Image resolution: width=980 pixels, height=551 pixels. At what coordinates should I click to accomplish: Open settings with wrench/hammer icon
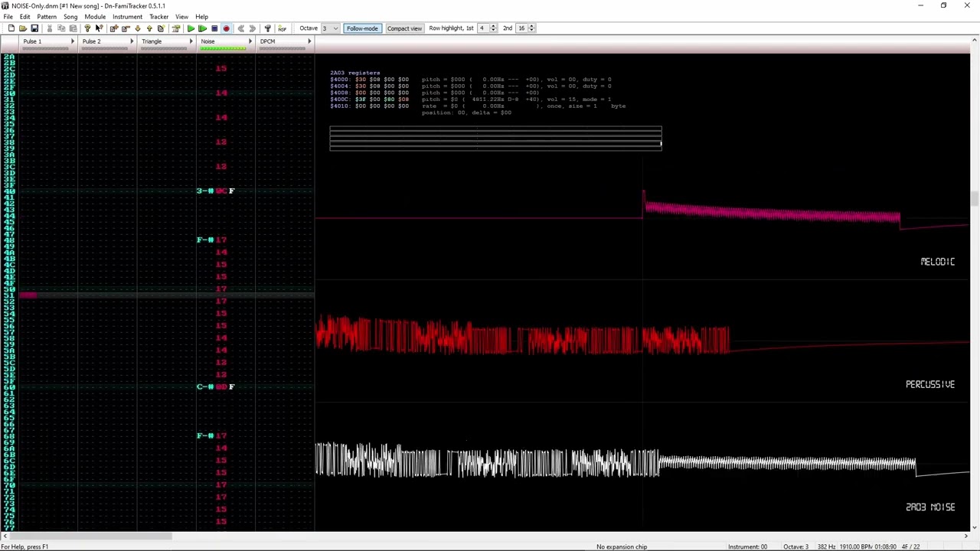point(267,28)
